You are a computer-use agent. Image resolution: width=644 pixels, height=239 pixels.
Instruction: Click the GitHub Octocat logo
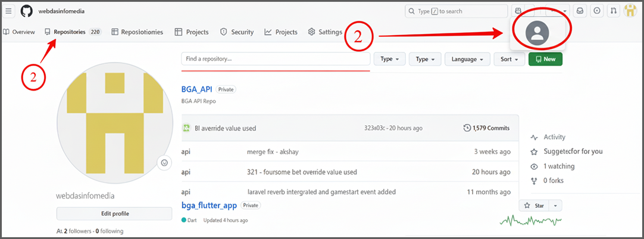click(27, 11)
